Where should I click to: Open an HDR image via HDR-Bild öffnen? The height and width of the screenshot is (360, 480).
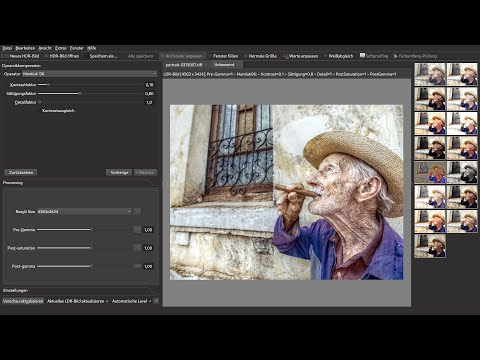coord(62,56)
